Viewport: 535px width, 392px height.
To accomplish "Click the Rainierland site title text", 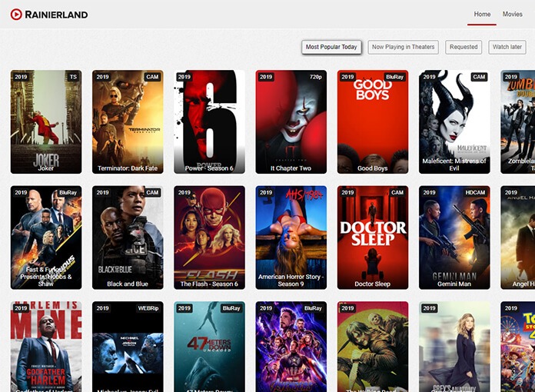I will click(56, 15).
